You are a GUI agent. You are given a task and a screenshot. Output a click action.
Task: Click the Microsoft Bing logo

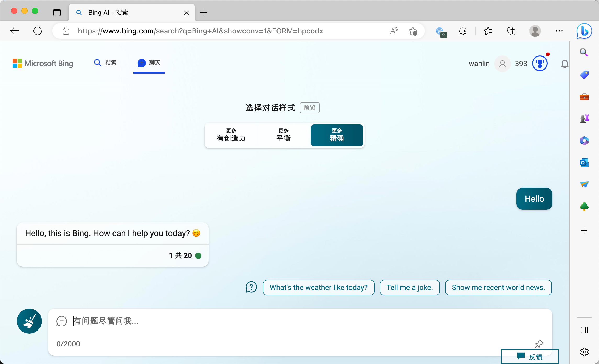(x=43, y=63)
